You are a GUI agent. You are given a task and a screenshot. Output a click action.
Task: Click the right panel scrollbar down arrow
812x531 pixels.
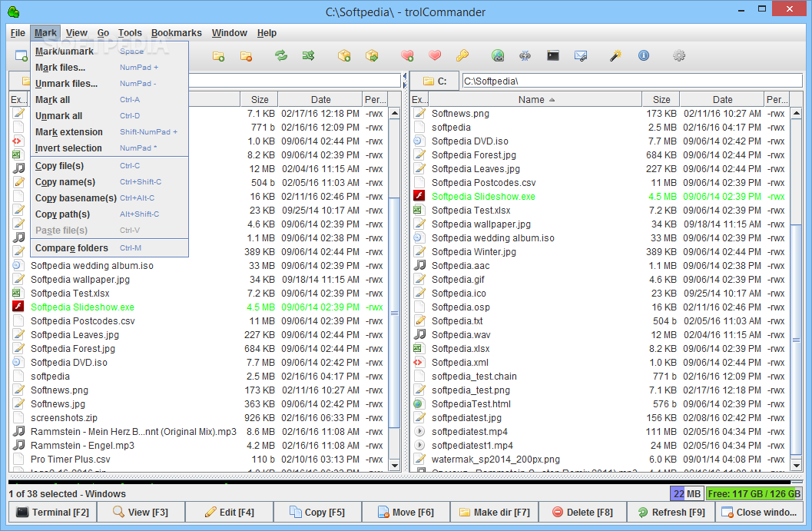[x=797, y=465]
